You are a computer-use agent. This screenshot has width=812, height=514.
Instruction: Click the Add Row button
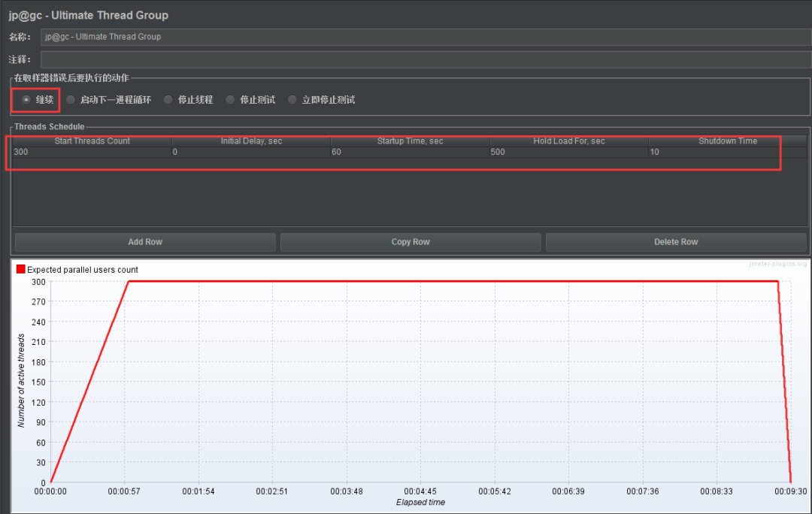click(x=145, y=242)
